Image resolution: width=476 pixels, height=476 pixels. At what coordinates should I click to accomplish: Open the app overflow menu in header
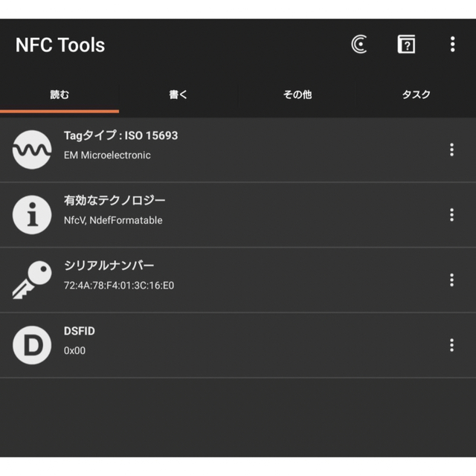(453, 45)
